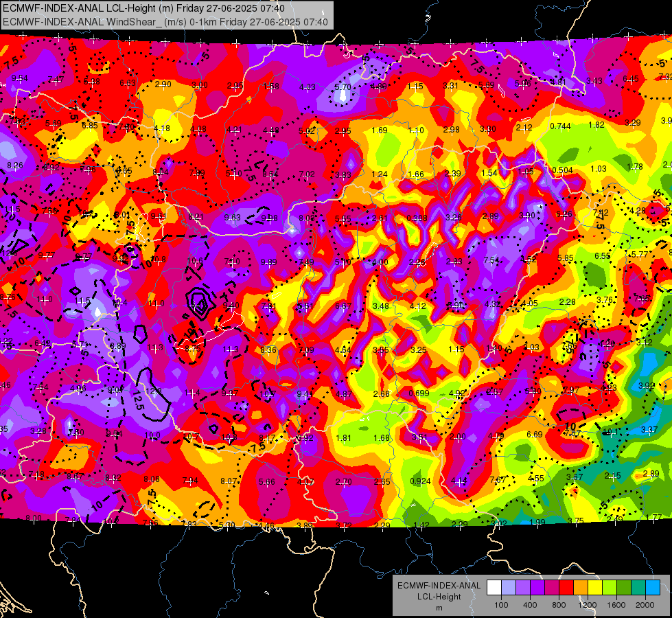Click the map value 3.76

605,300
